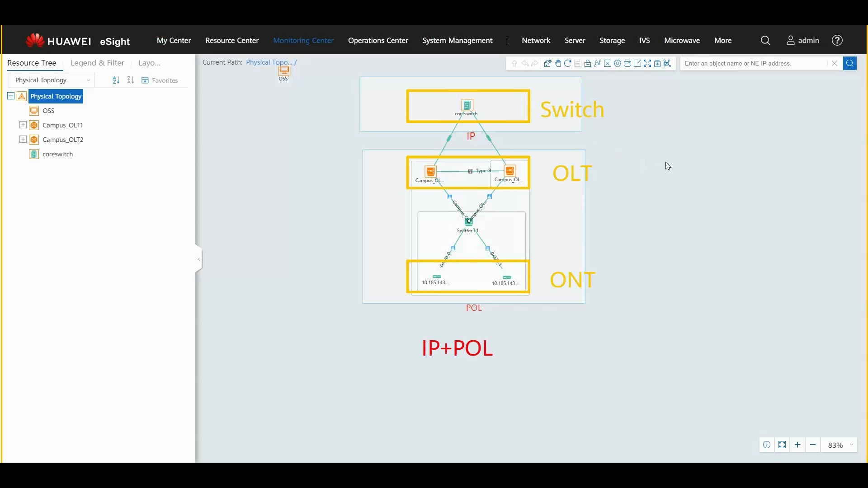
Task: Expand the Campus_OLT1 tree node
Action: point(23,125)
